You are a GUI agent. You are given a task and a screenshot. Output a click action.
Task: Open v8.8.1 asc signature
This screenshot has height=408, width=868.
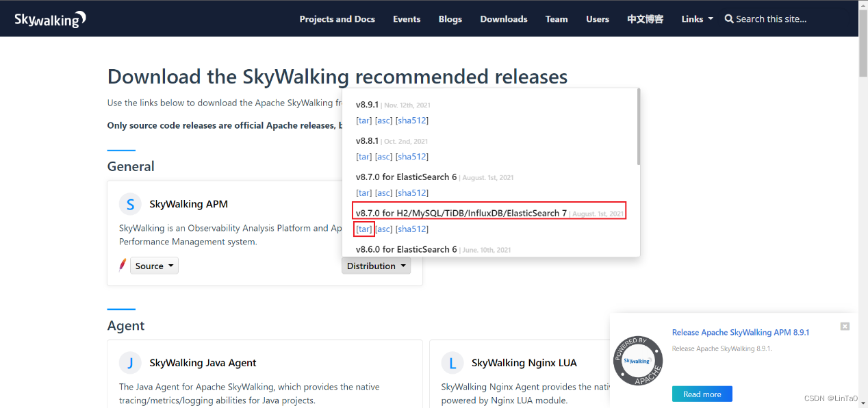click(384, 157)
